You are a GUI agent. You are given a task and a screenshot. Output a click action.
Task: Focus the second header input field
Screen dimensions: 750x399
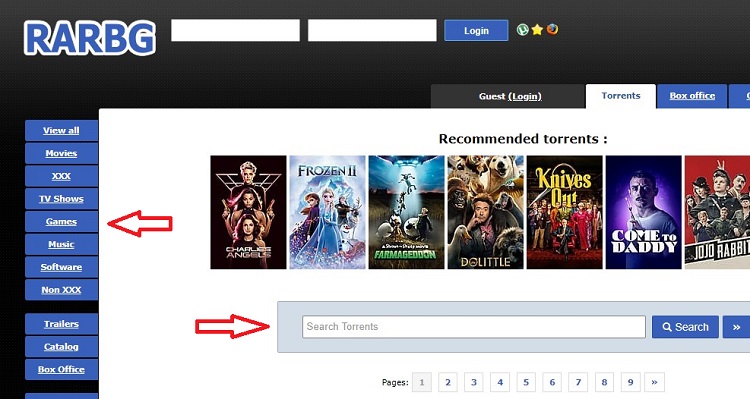point(372,30)
